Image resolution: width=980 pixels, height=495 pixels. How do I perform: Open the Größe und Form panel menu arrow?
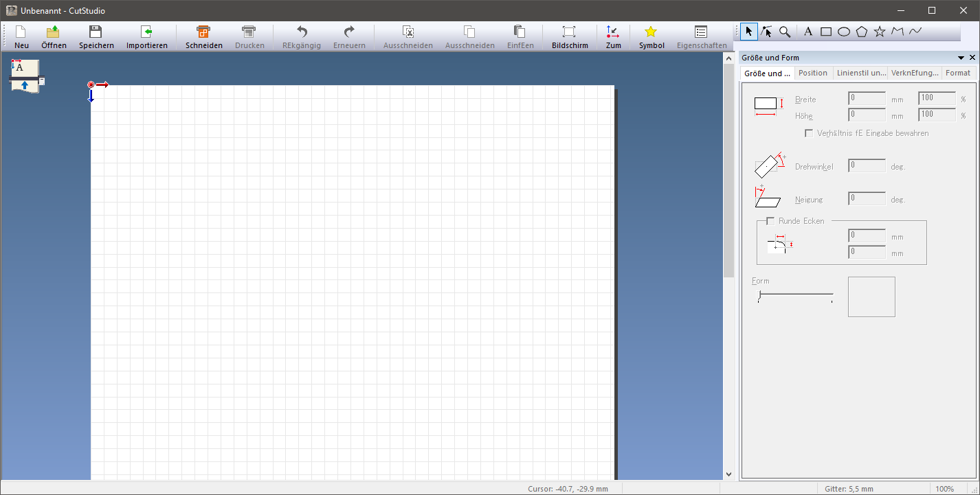point(961,58)
